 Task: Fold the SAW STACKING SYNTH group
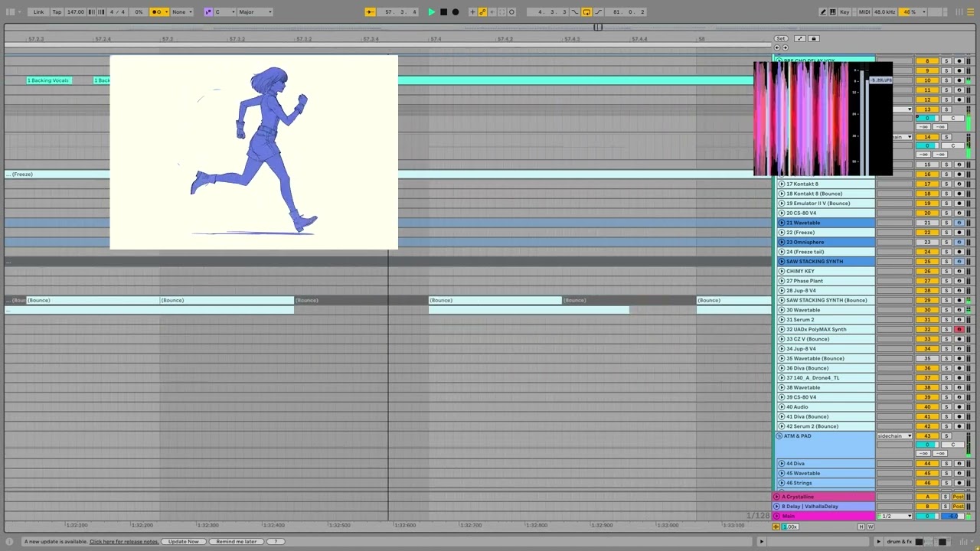coord(782,261)
